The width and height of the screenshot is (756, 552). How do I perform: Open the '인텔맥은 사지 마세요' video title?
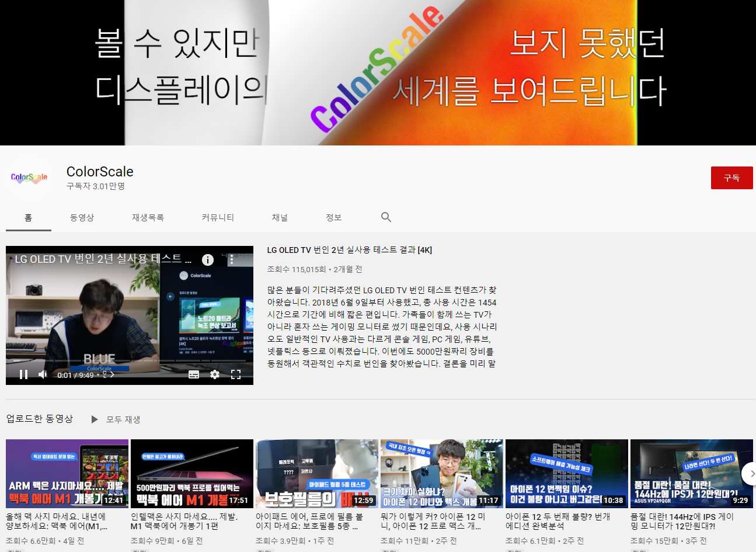click(184, 522)
